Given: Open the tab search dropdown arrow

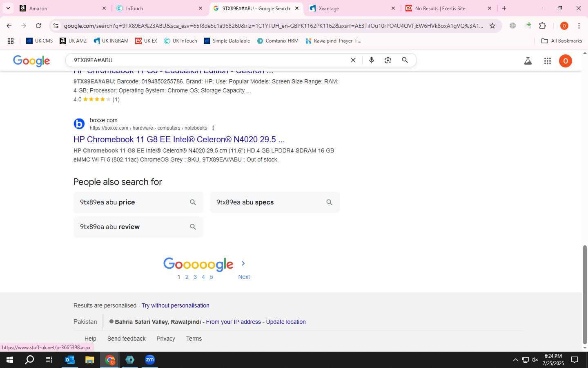Looking at the screenshot, I should (8, 8).
